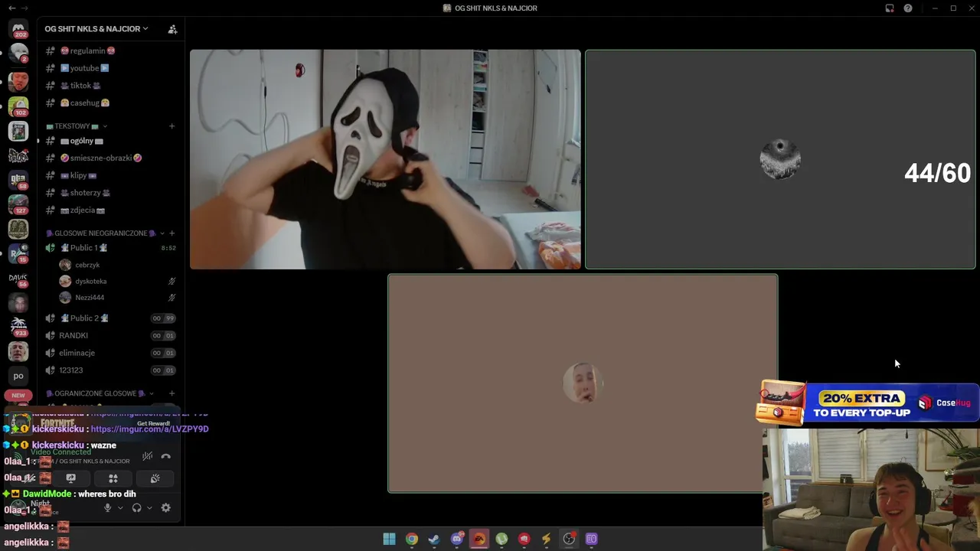Click the NEW unread mentions pill
980x551 pixels.
click(x=18, y=396)
